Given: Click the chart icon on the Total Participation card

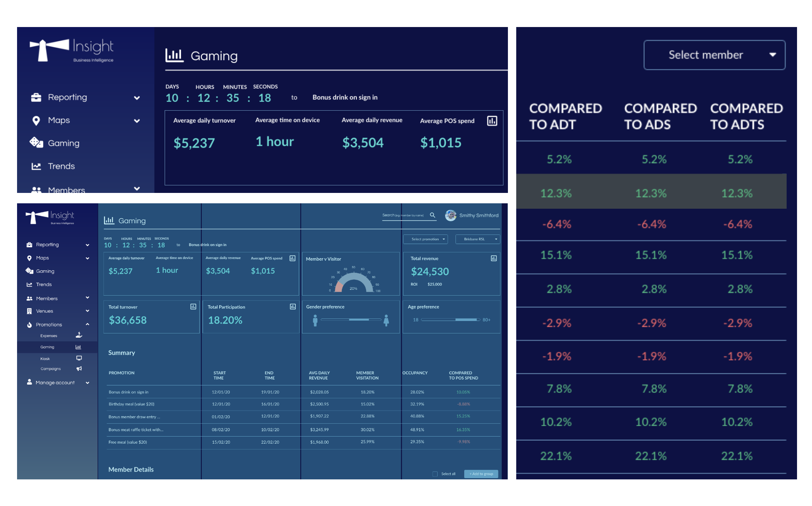Looking at the screenshot, I should (x=293, y=307).
